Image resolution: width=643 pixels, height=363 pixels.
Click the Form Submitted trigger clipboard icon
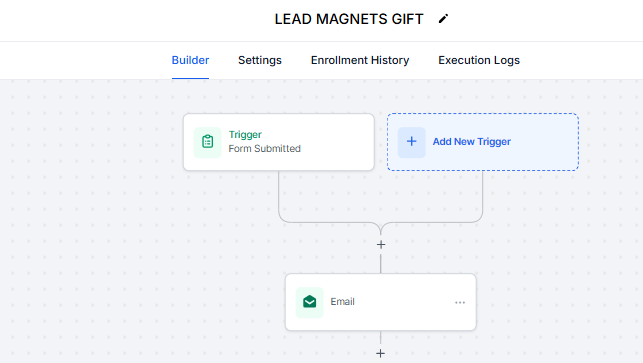[207, 142]
